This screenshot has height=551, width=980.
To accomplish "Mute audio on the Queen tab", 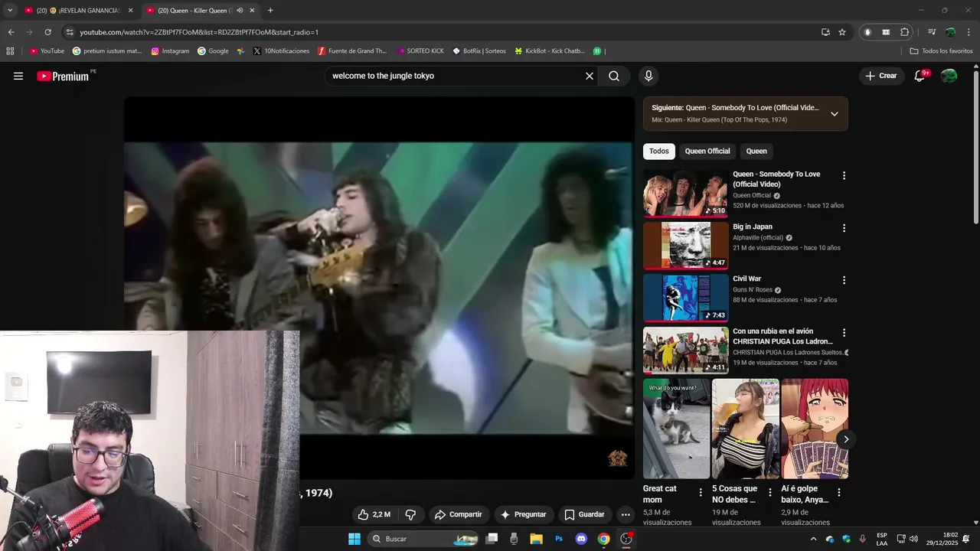I will pos(240,11).
